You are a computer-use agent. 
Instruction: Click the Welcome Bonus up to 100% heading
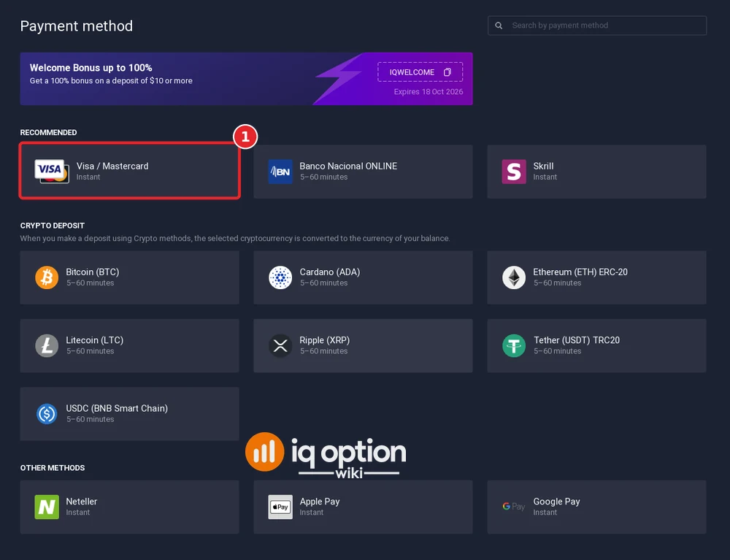pos(91,68)
